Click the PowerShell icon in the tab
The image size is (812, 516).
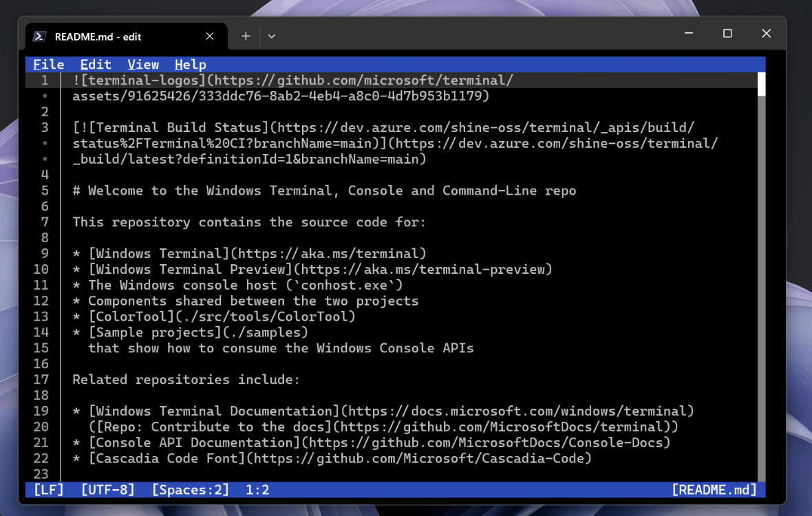click(39, 36)
